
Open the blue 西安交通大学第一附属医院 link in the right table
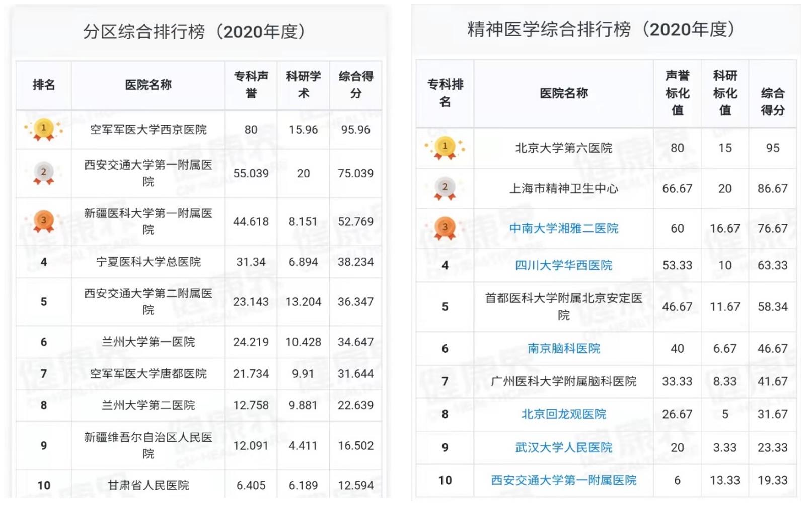click(x=564, y=481)
